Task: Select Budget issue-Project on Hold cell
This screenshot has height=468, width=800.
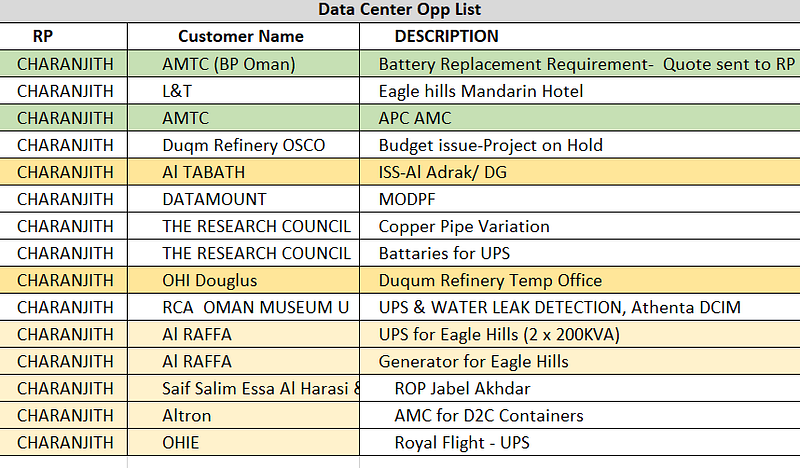Action: tap(490, 145)
